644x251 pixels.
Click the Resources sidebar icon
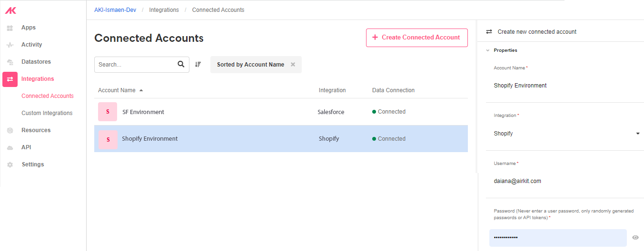(x=10, y=130)
